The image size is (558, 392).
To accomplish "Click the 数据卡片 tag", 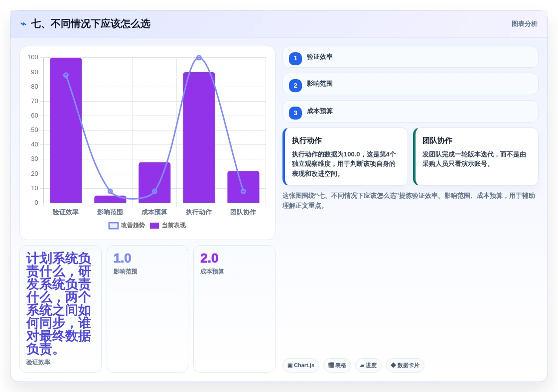I will click(405, 365).
